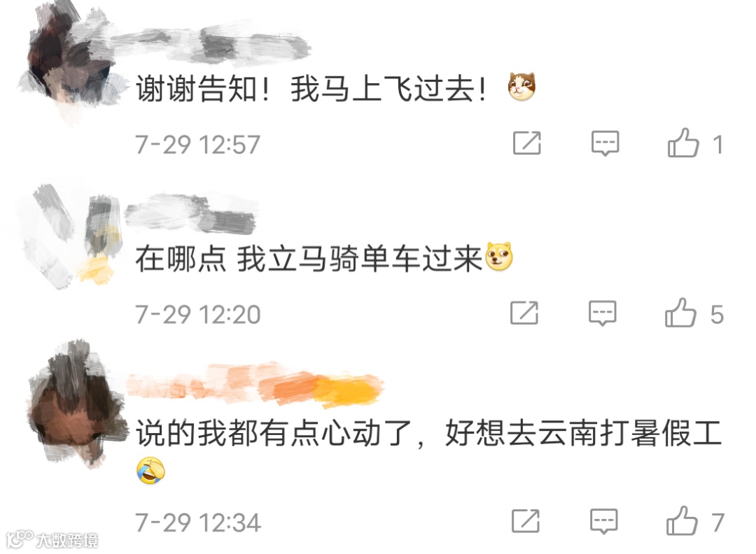Forward the 12:20 bicycle comment
Viewport: 756px width, 554px height.
524,313
